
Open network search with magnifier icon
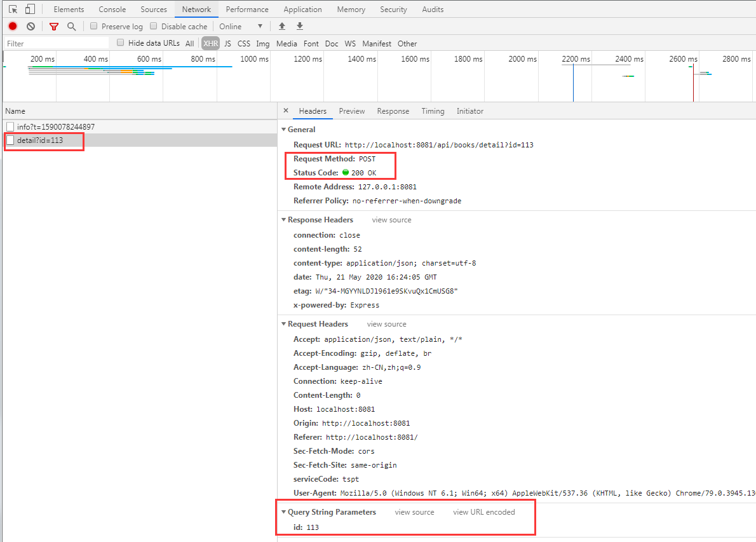pyautogui.click(x=71, y=27)
